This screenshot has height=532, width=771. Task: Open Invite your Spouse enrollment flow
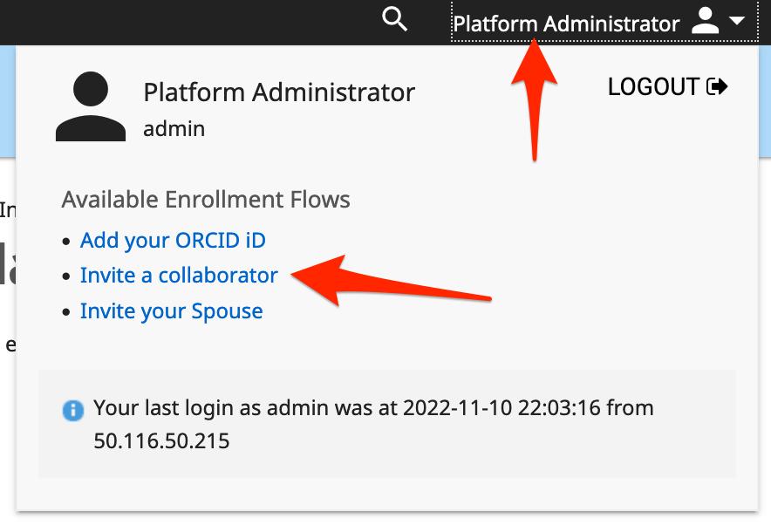171,311
